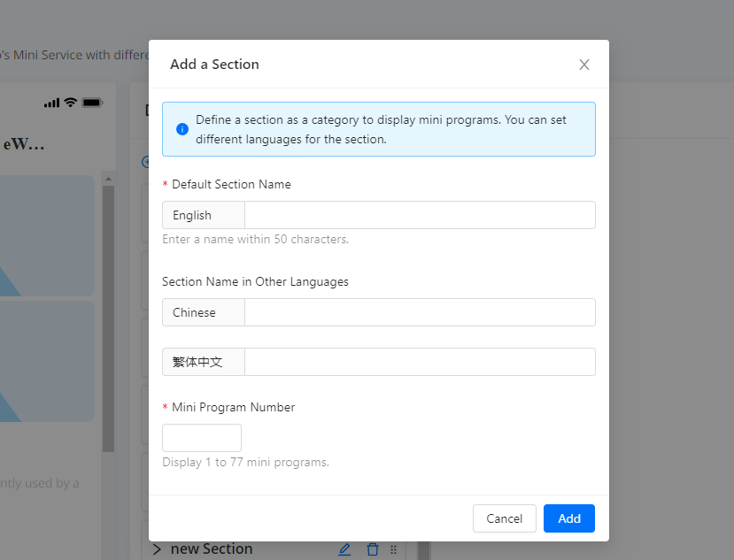
Task: Click the edit pencil icon for new Section
Action: pos(344,549)
